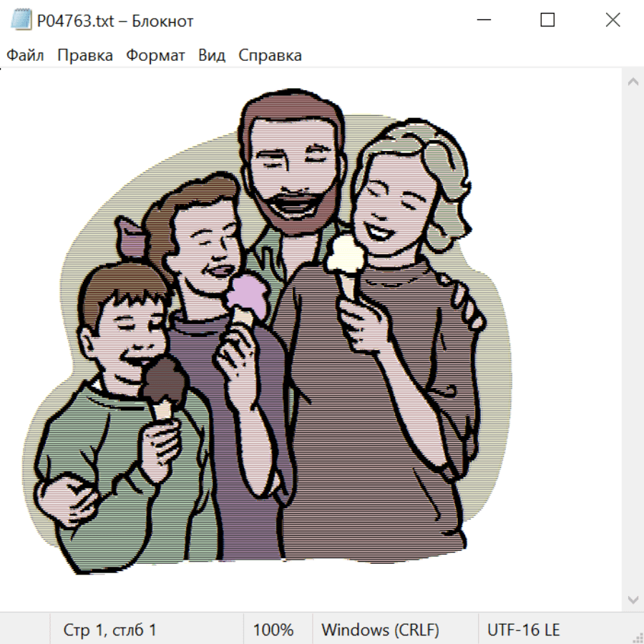Image resolution: width=644 pixels, height=644 pixels.
Task: Minimize the Блокнот window
Action: [x=483, y=21]
